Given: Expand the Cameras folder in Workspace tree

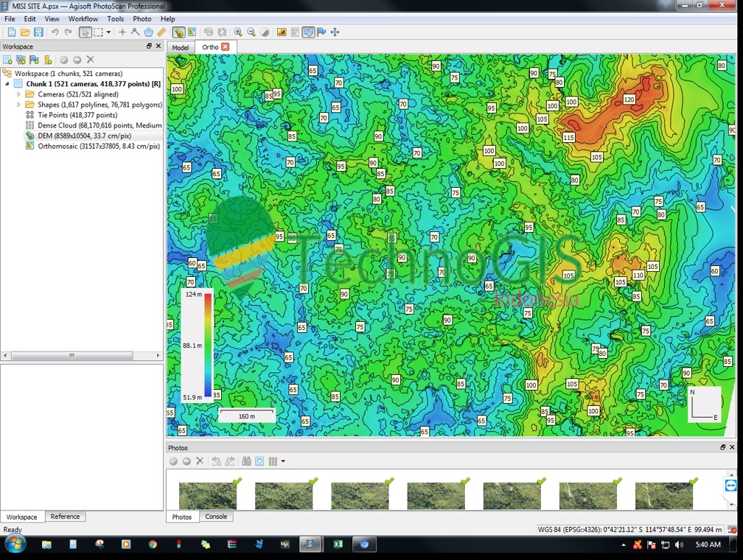Looking at the screenshot, I should point(18,94).
